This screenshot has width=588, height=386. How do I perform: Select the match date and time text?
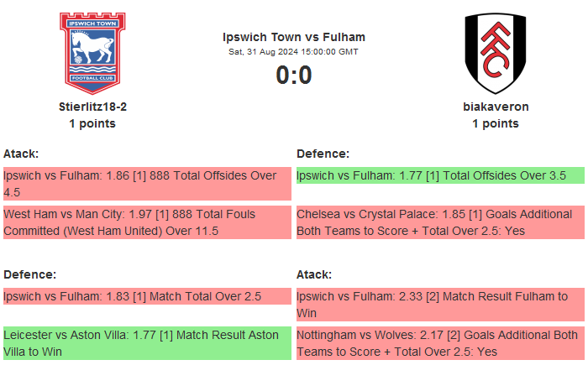[294, 52]
